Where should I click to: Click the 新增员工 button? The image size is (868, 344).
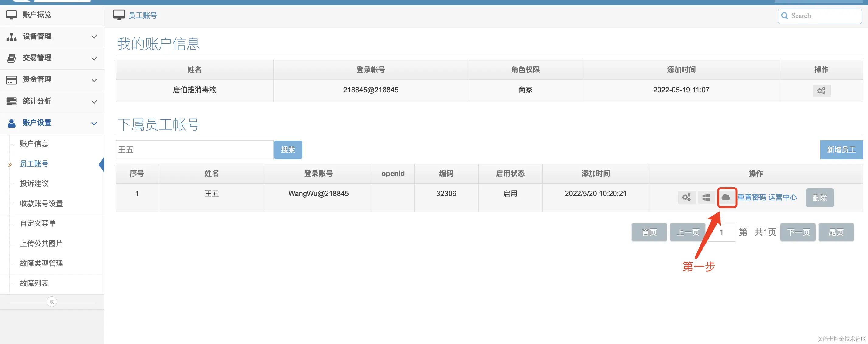coord(841,149)
